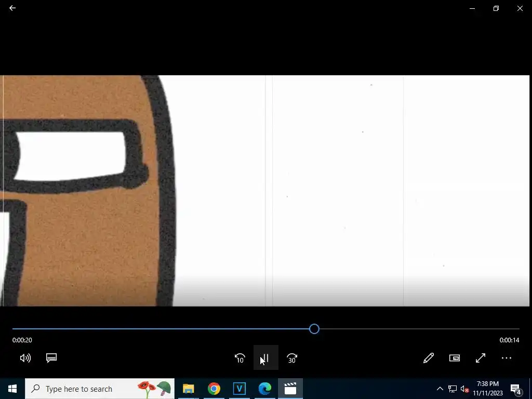Open the volume control

(x=25, y=358)
